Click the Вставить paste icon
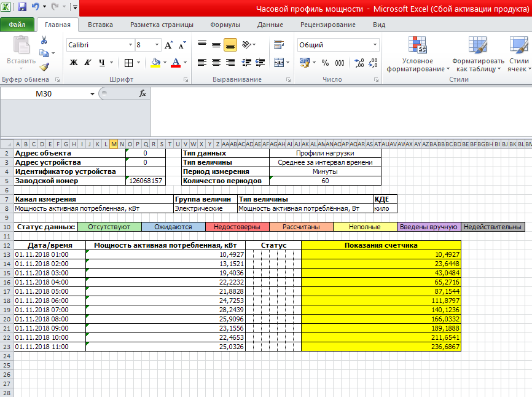The width and height of the screenshot is (532, 397). tap(21, 45)
